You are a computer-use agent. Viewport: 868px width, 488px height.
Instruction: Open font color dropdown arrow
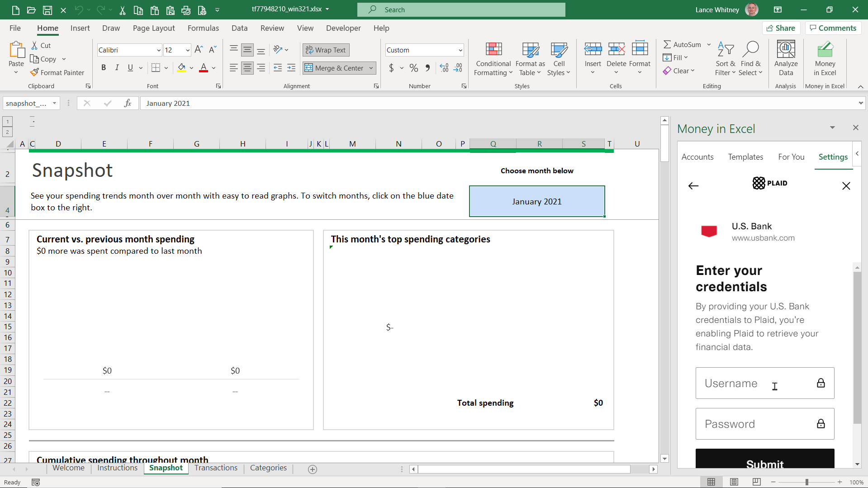(x=214, y=68)
